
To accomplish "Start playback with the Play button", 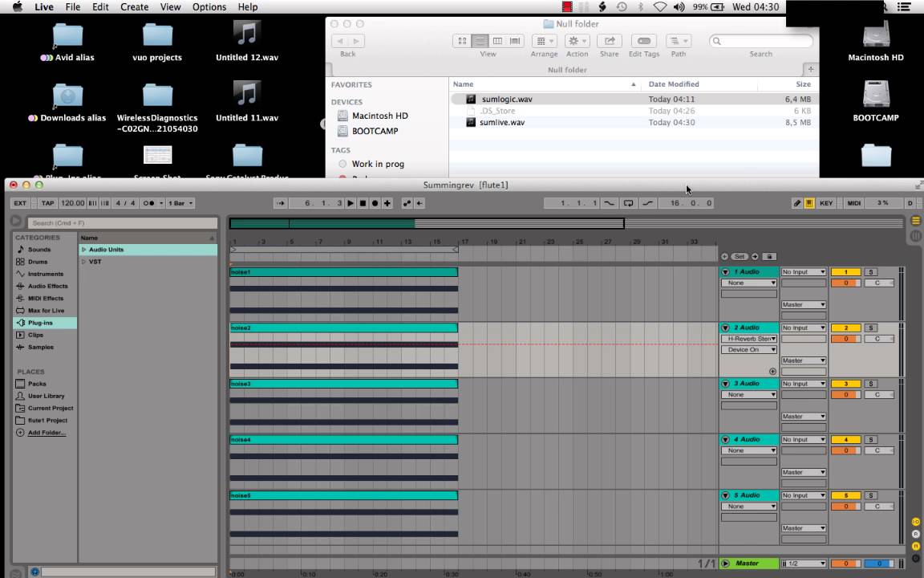I will [351, 203].
